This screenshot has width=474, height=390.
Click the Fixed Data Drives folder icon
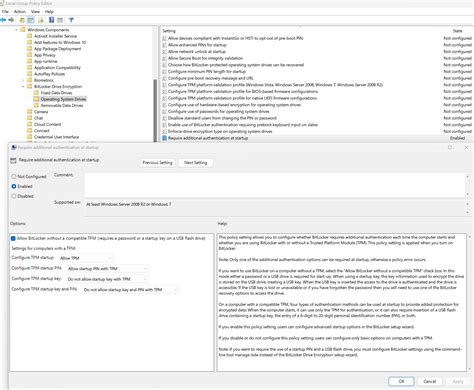[x=36, y=93]
